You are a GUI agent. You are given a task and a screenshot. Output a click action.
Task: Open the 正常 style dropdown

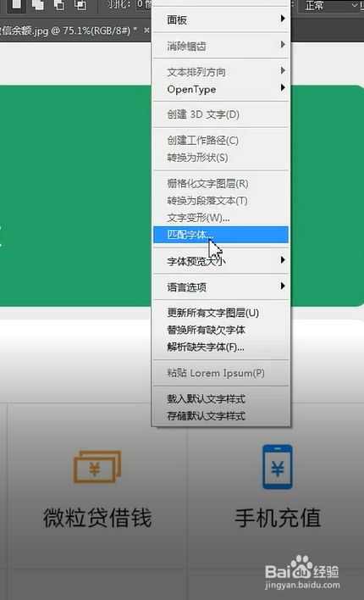(x=328, y=6)
